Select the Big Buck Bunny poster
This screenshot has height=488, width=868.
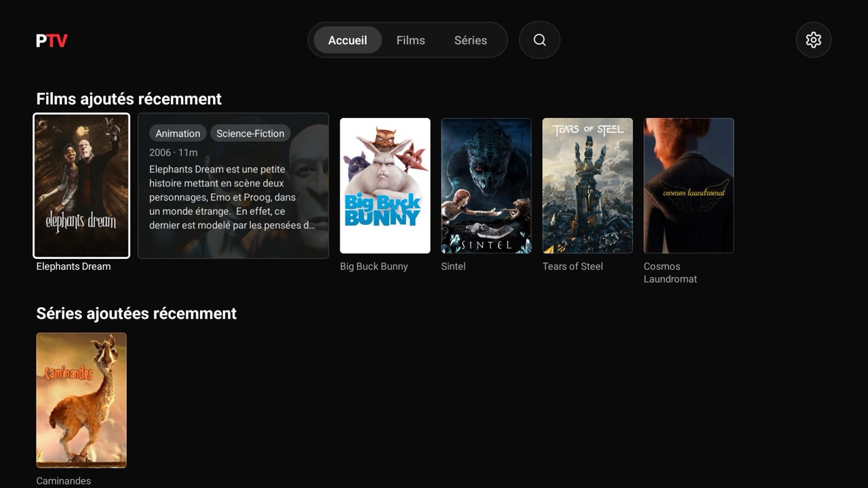(385, 186)
